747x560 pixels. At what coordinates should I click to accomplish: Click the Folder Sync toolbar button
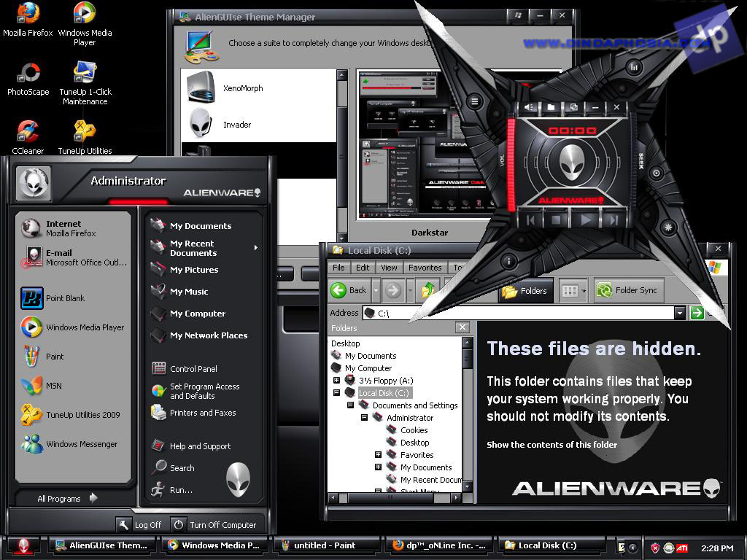[627, 290]
